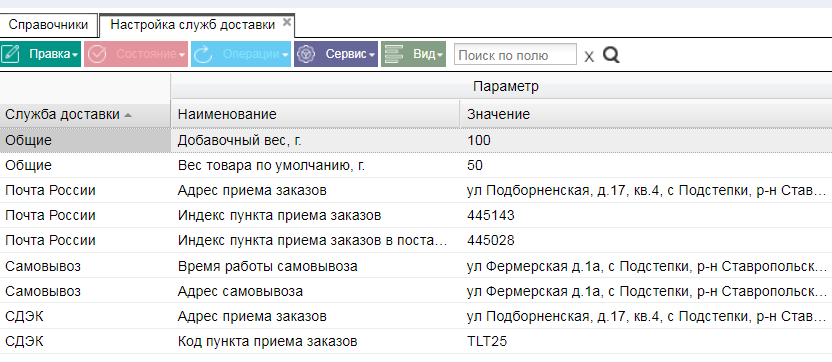The width and height of the screenshot is (832, 362).
Task: Open the Правка dropdown menu
Action: point(75,55)
